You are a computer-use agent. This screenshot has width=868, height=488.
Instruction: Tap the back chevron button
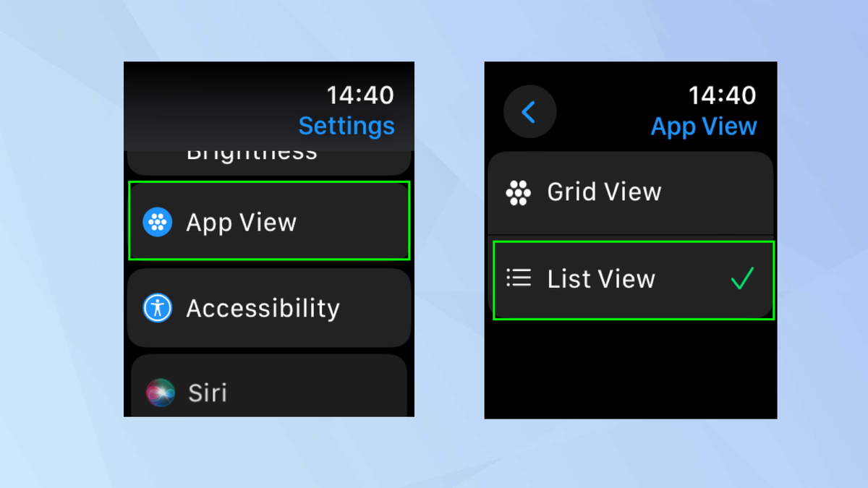click(x=529, y=111)
